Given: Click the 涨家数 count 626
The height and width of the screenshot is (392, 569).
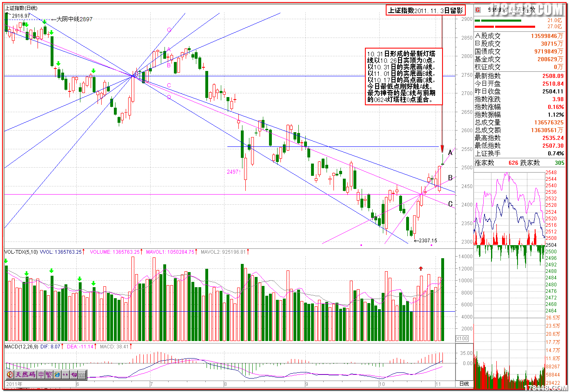Looking at the screenshot, I should pyautogui.click(x=513, y=163).
